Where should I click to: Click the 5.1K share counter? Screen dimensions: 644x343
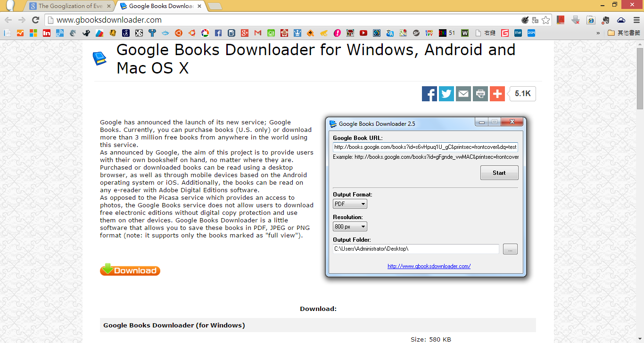(x=522, y=94)
